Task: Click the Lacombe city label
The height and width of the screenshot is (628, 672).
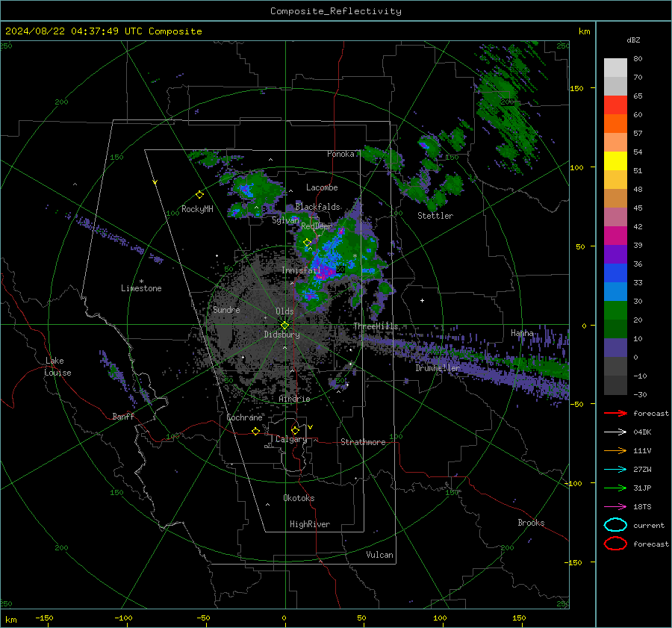Action: pyautogui.click(x=322, y=187)
